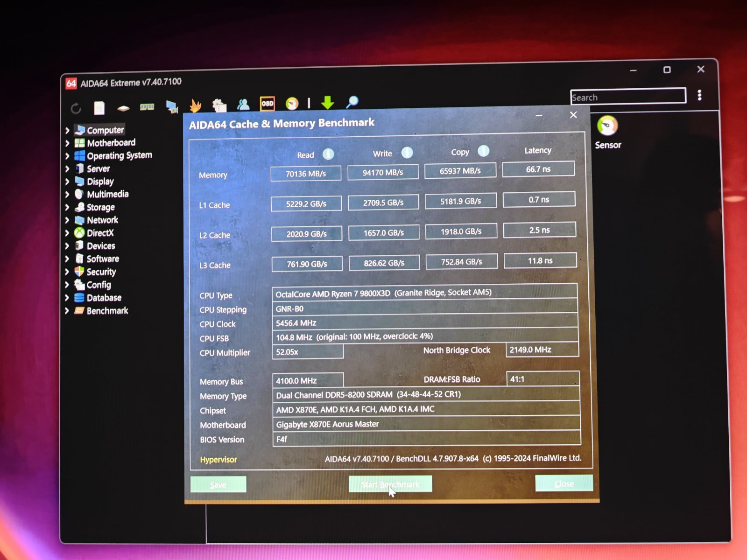Screen dimensions: 747x560
Task: Click Motherboard field Gigabyte X870E Aorus Master
Action: point(426,424)
